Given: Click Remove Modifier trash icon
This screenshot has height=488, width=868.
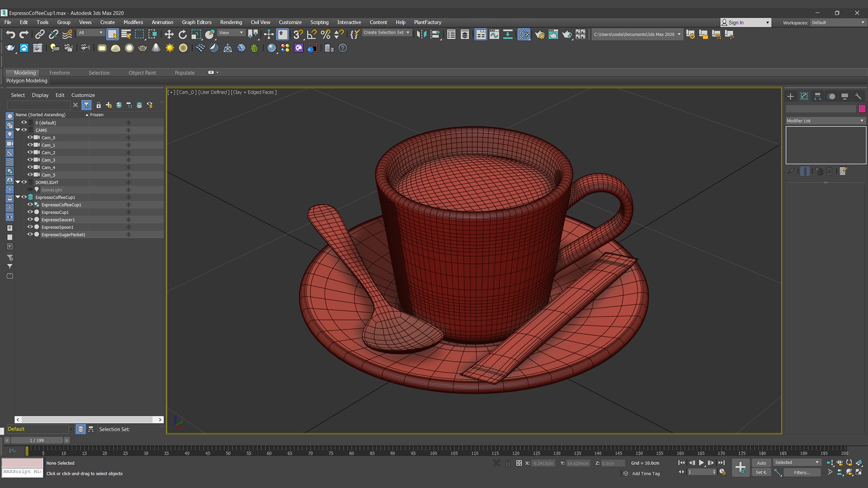Looking at the screenshot, I should coord(829,171).
